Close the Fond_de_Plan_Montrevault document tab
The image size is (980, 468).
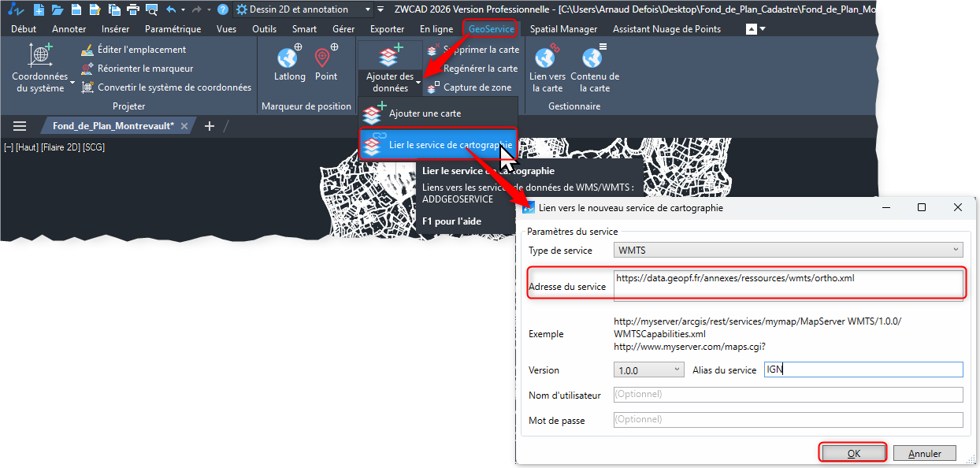pyautogui.click(x=184, y=126)
